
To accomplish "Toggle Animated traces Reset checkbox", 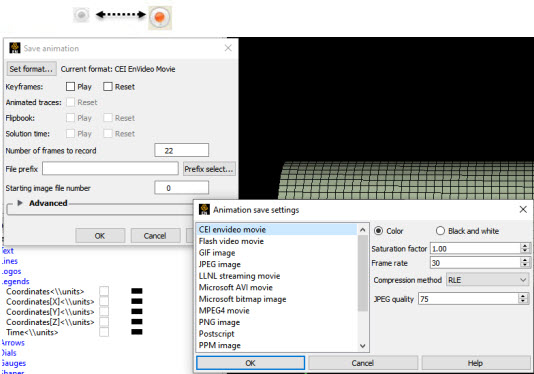I will (x=70, y=102).
